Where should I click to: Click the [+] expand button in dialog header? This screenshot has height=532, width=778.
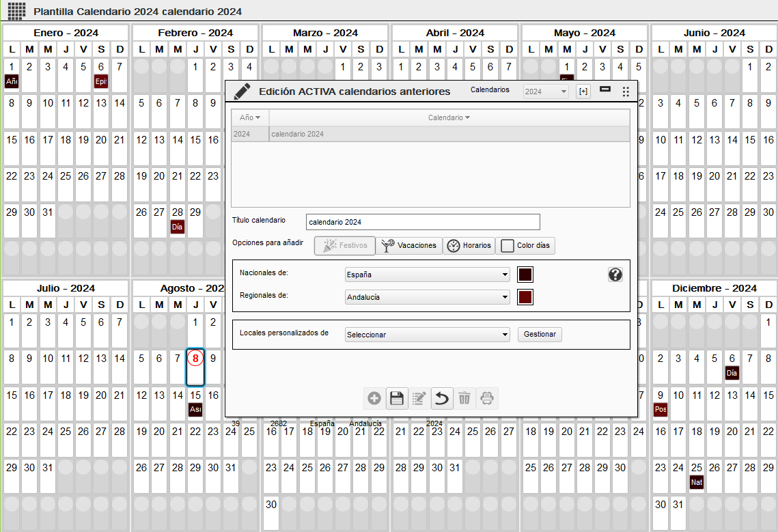click(x=583, y=92)
